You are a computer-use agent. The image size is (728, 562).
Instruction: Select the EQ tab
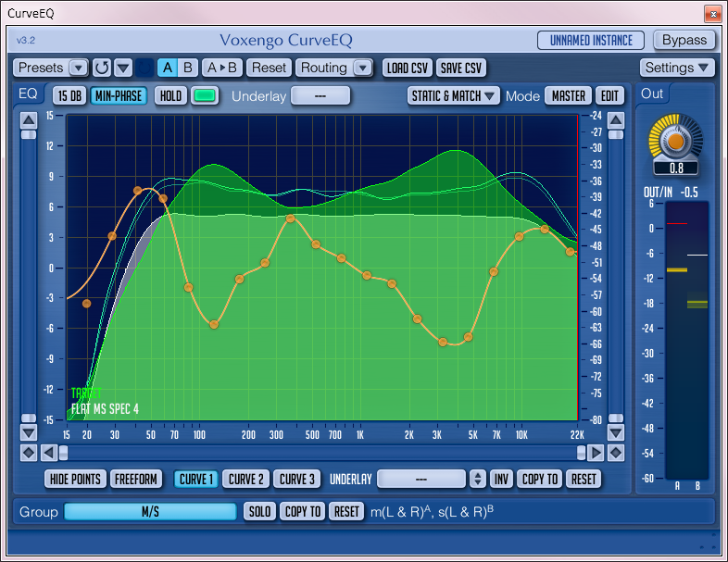coord(28,94)
